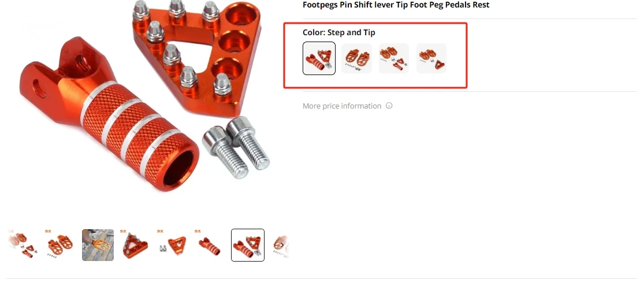
Task: View the single shift lever tip thumbnail
Action: [210, 245]
